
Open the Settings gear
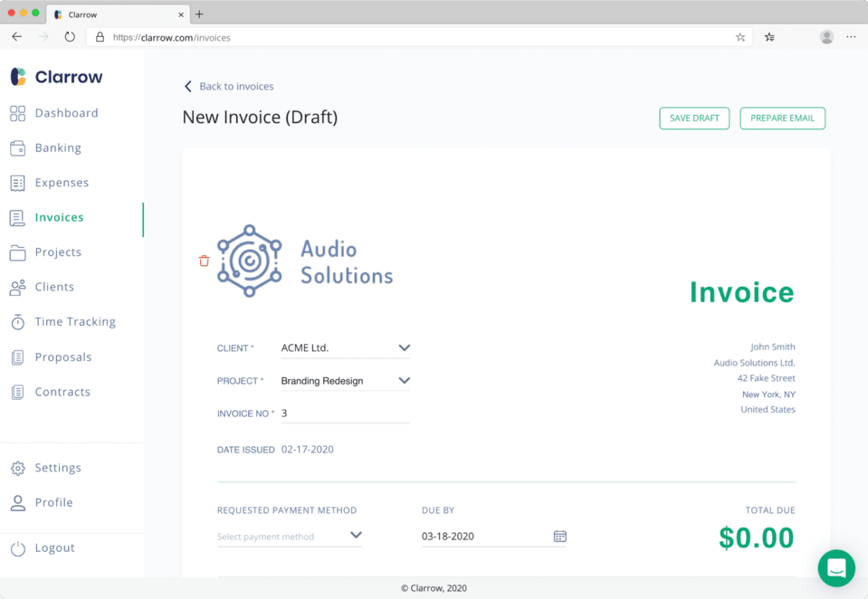click(x=18, y=467)
